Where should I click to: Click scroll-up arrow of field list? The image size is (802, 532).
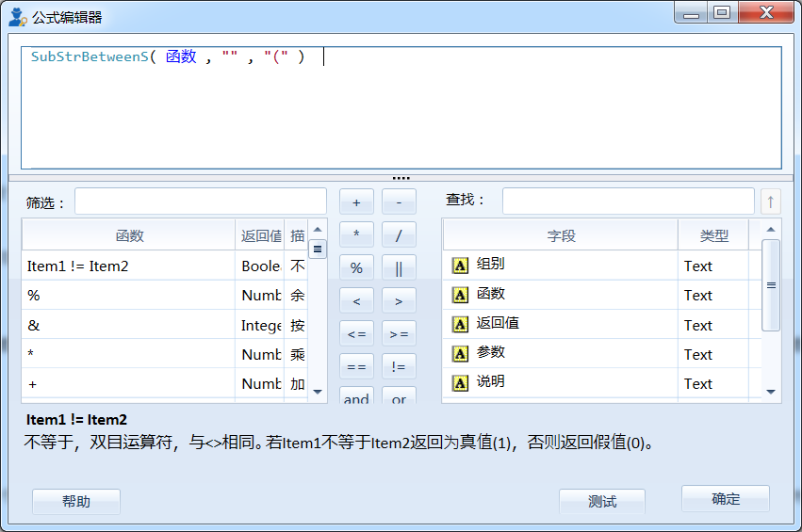click(x=771, y=230)
